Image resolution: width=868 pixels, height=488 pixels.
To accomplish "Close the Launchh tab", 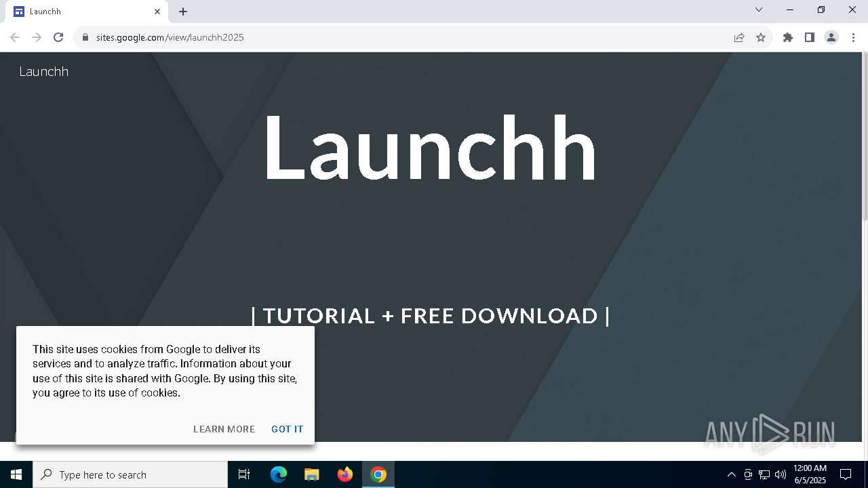I will 157,12.
